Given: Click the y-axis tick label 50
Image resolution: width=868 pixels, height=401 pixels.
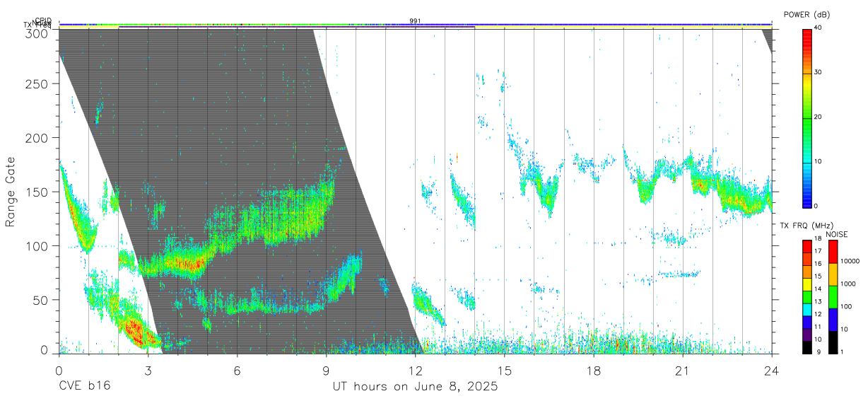Looking at the screenshot, I should coord(40,300).
